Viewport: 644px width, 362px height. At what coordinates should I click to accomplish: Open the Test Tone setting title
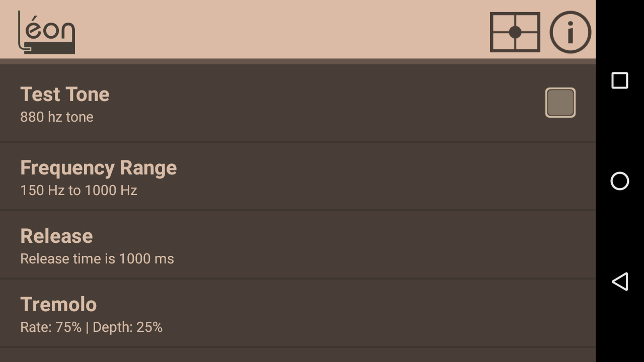(x=65, y=95)
